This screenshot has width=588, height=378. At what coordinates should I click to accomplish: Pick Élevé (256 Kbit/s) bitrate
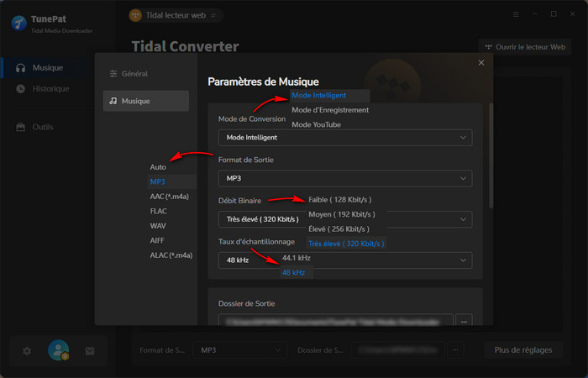339,229
